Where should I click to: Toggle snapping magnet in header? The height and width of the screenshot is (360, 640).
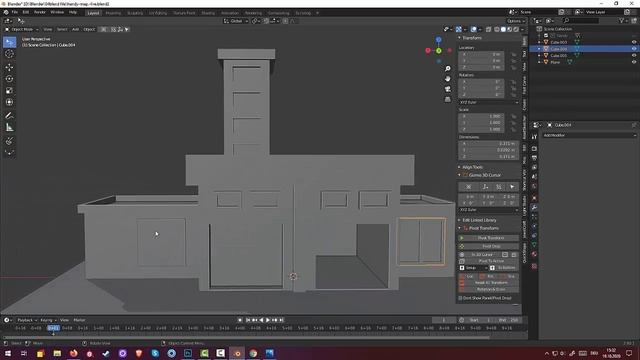266,21
